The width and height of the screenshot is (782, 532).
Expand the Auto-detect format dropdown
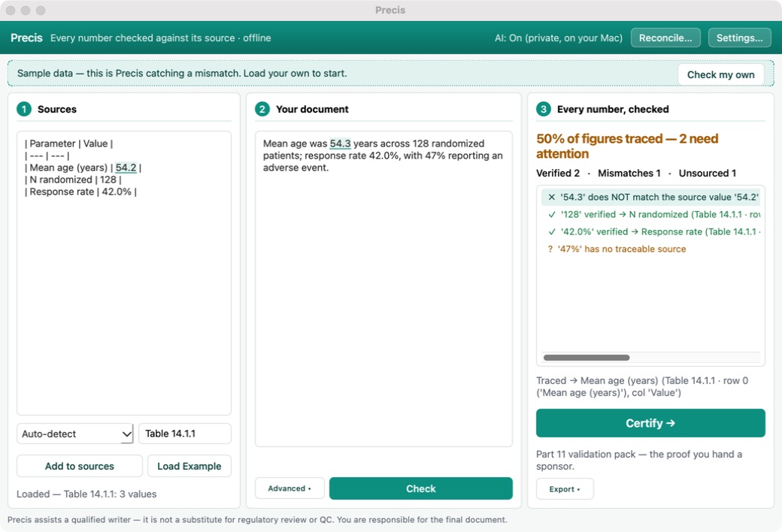pos(74,434)
